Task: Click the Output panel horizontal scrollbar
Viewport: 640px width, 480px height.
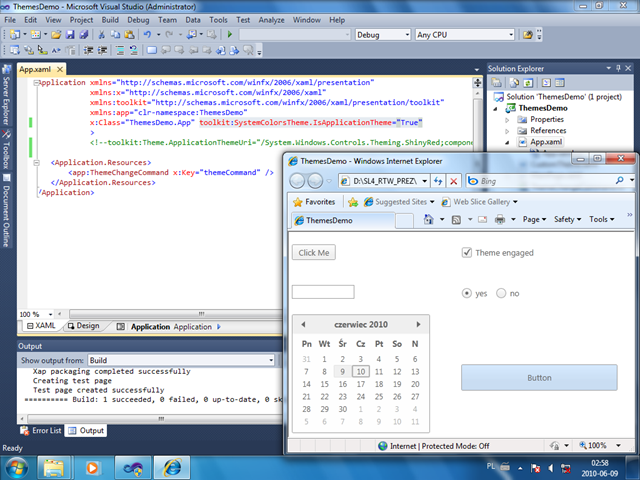Action: (154, 419)
